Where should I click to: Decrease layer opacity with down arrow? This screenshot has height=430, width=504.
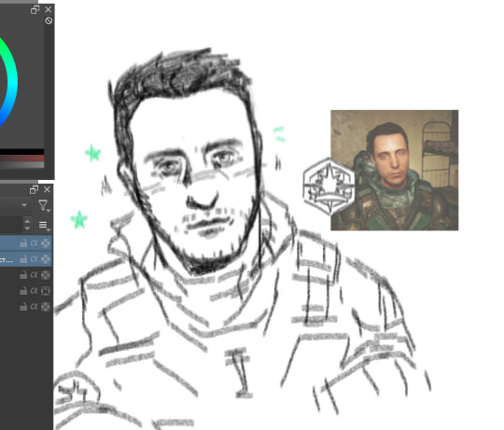[x=27, y=228]
